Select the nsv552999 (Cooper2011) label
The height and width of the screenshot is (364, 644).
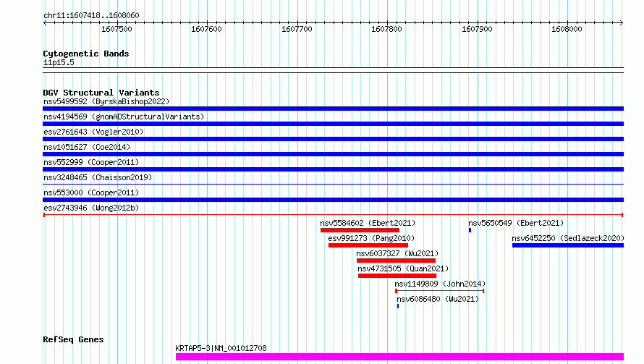coord(91,162)
